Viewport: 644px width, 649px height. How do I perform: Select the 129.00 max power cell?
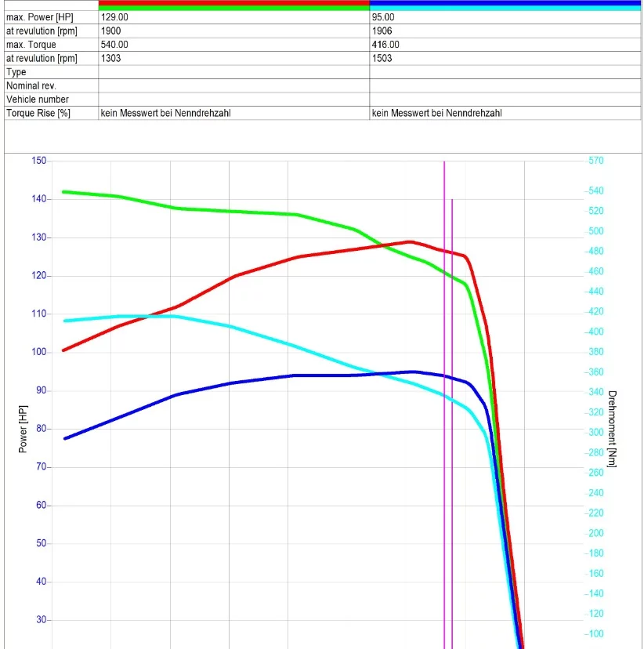click(x=233, y=17)
